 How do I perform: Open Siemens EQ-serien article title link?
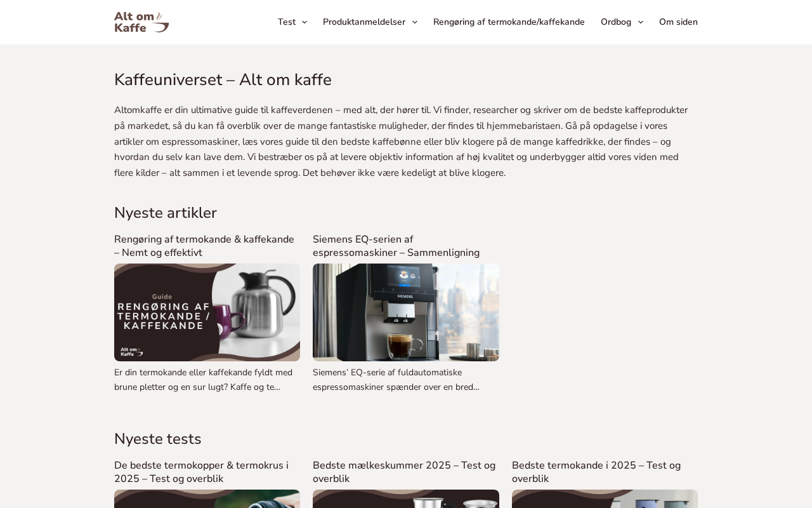[396, 246]
